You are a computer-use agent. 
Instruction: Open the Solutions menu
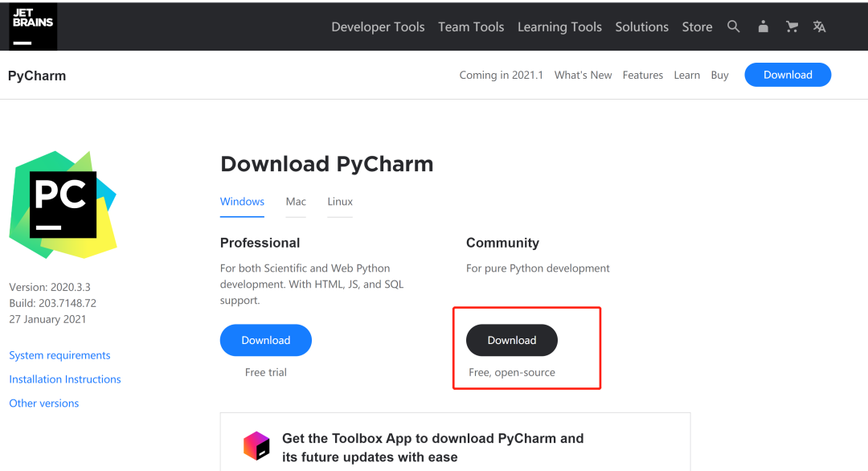click(x=641, y=27)
